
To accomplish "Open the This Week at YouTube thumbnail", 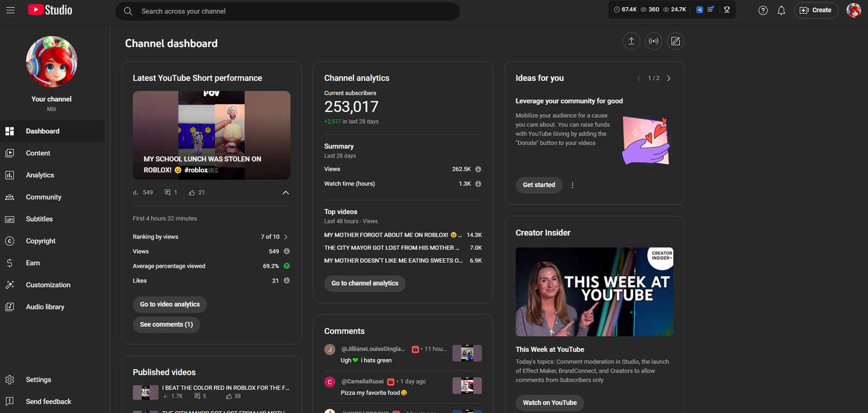I will [595, 292].
